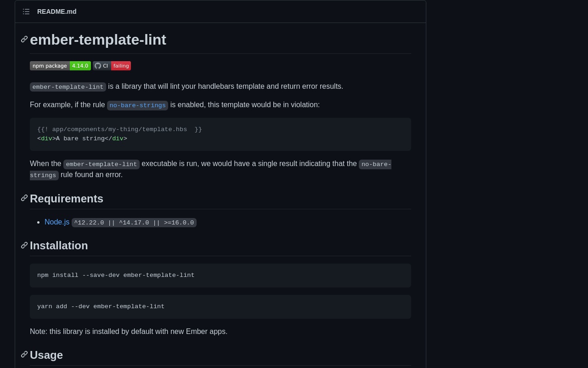Screen dimensions: 588x368
Task: Click the template.hbs example code block
Action: 220,134
